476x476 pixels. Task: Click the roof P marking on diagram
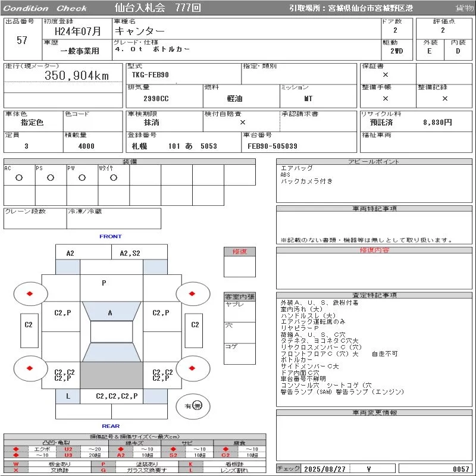click(104, 283)
